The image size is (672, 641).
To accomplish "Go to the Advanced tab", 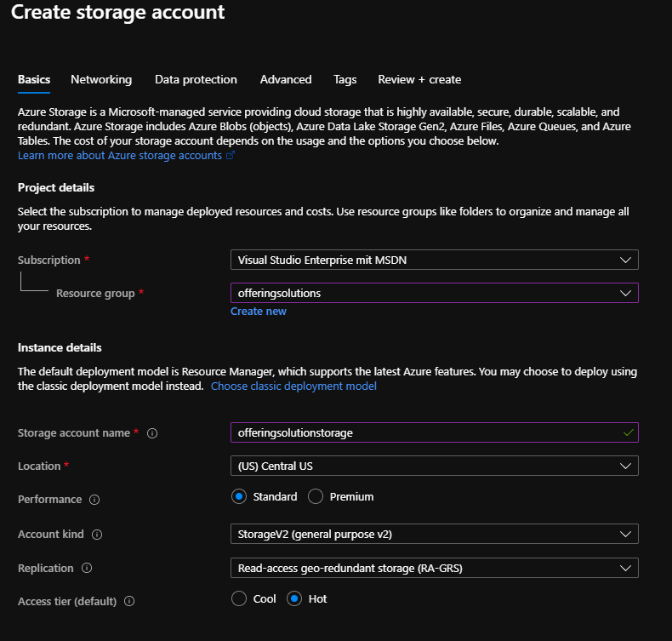I will (x=286, y=80).
